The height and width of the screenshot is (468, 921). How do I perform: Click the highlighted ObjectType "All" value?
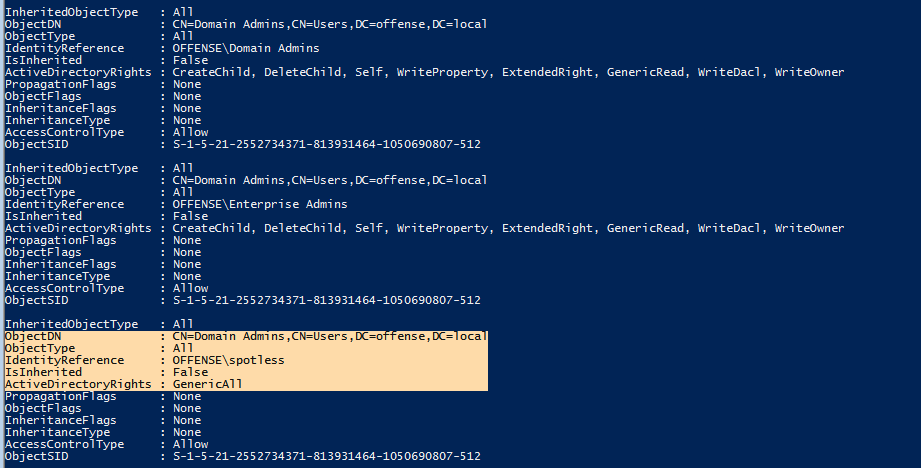183,348
